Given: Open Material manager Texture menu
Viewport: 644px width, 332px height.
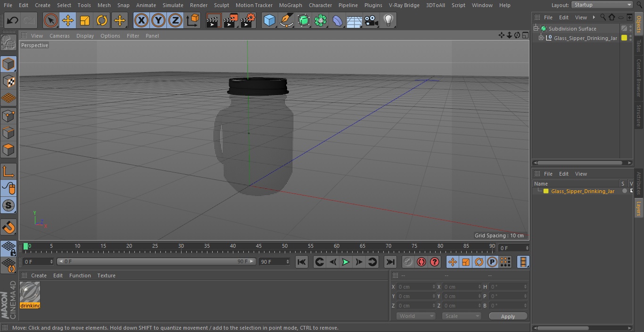Looking at the screenshot, I should 106,275.
